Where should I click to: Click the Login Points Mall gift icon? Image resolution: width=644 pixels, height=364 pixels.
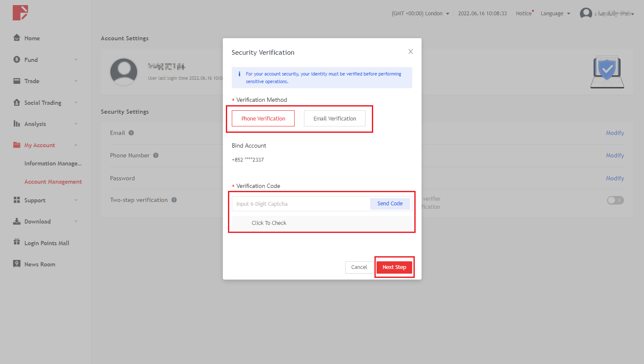pyautogui.click(x=17, y=242)
